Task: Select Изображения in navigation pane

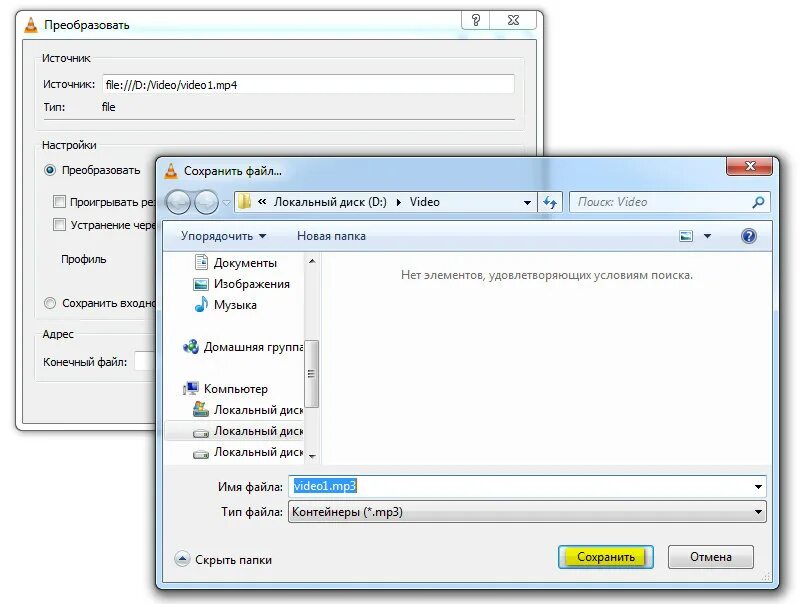Action: (x=252, y=284)
